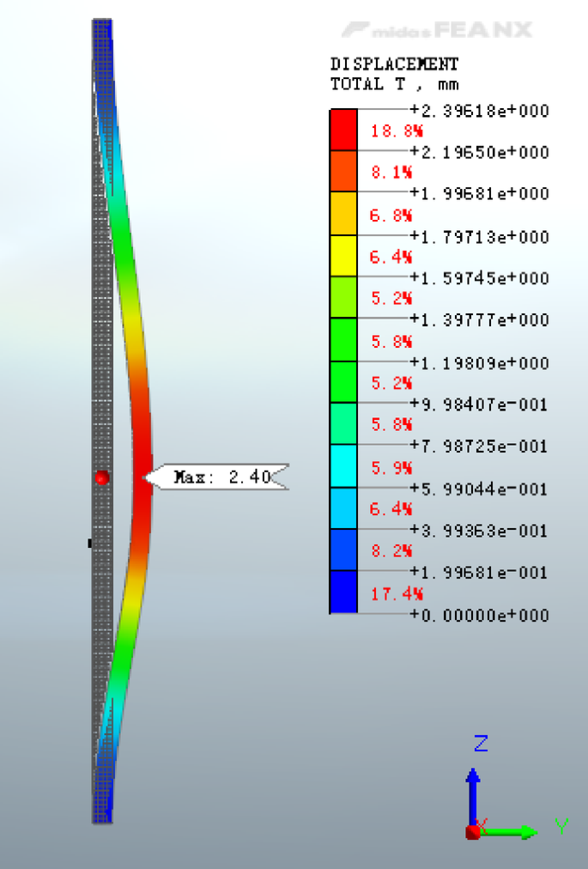
Task: Select the Max: 2.40 callout tag
Action: (x=218, y=477)
